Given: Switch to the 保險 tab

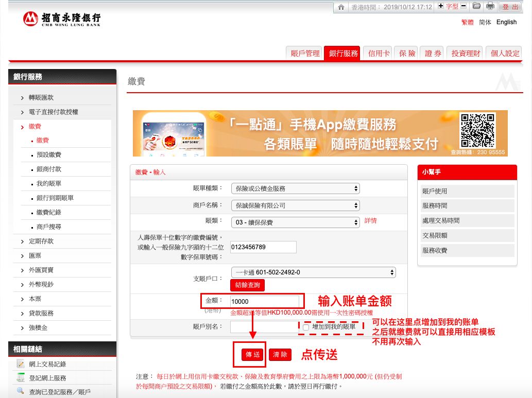Looking at the screenshot, I should [406, 53].
